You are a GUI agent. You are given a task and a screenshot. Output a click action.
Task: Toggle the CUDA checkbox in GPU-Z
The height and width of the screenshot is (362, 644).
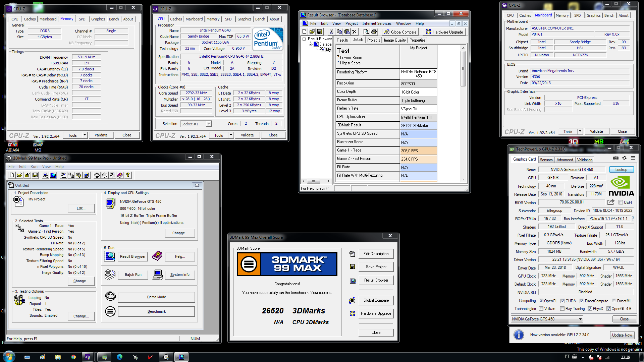pyautogui.click(x=562, y=301)
